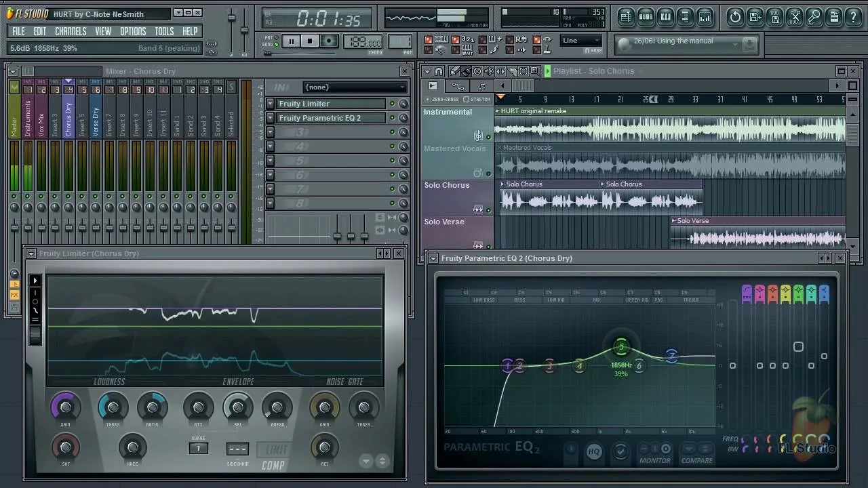Screen dimensions: 868x488
Task: Enable STRETCH mode in the playlist
Action: [x=479, y=99]
